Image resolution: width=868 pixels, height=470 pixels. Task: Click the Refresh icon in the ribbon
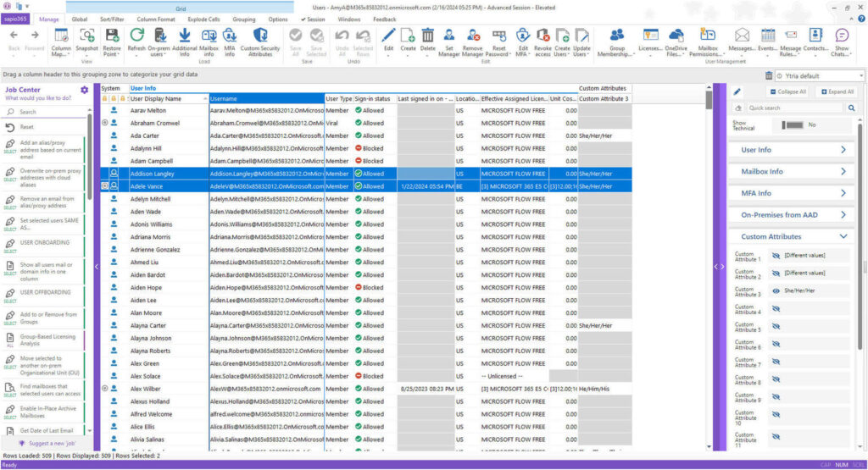[136, 36]
